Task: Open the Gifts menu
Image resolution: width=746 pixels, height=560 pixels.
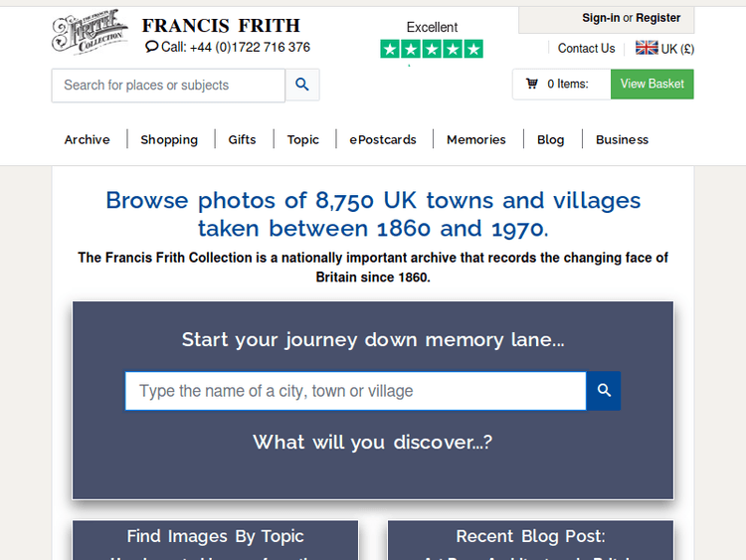Action: (242, 139)
